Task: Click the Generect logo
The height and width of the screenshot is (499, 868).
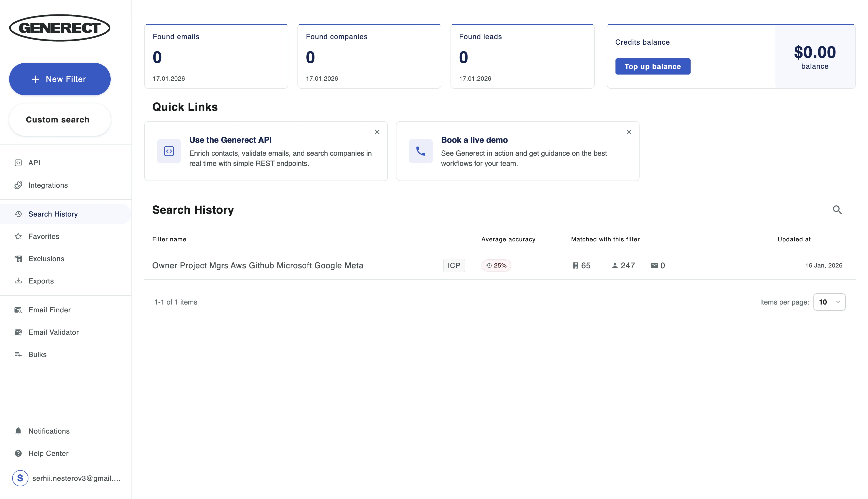Action: pyautogui.click(x=60, y=28)
